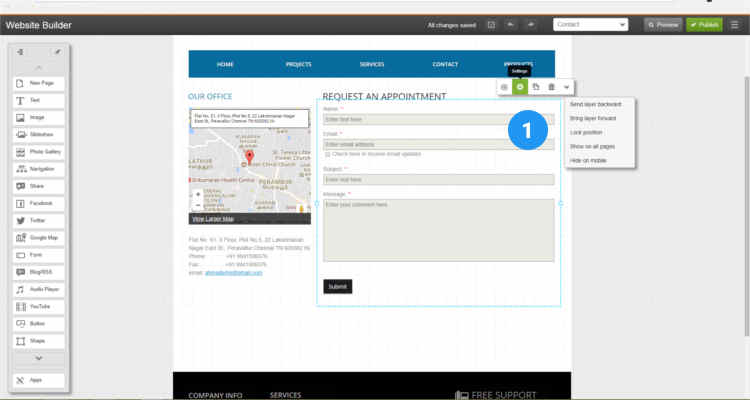Click into the Name text field
Image resolution: width=750 pixels, height=400 pixels.
(439, 119)
